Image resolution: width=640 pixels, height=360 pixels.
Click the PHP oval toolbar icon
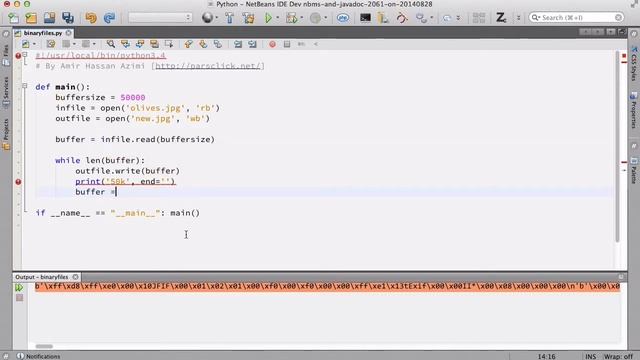[x=343, y=18]
